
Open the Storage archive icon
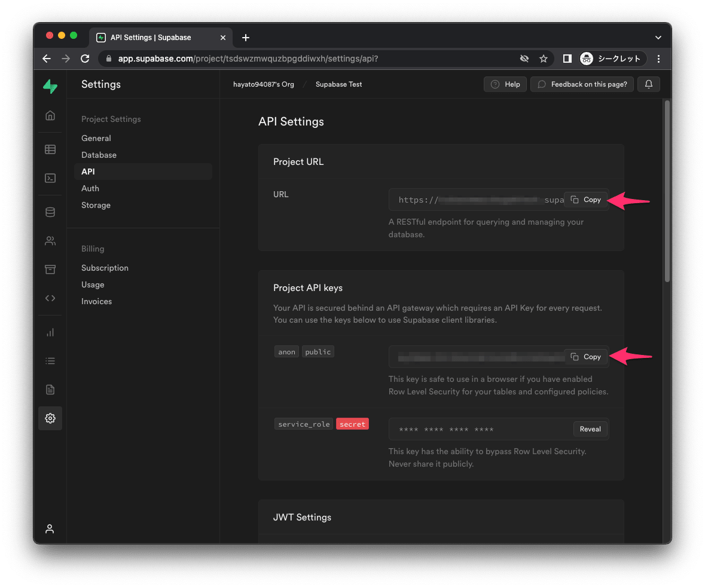coord(50,269)
